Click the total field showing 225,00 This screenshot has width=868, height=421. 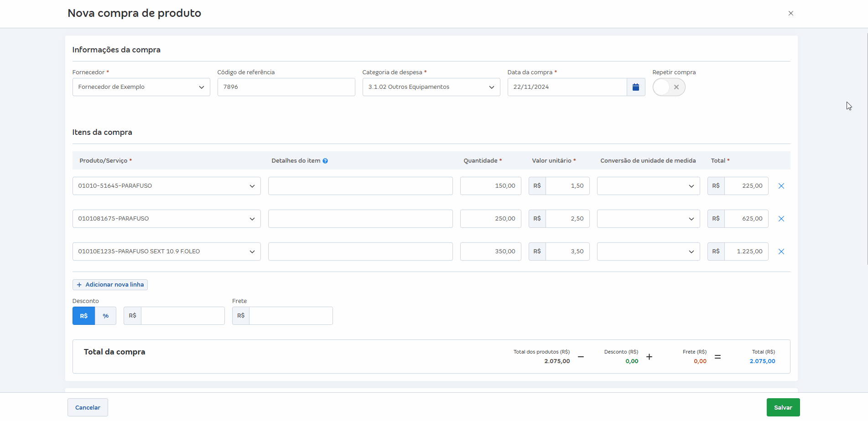(746, 186)
